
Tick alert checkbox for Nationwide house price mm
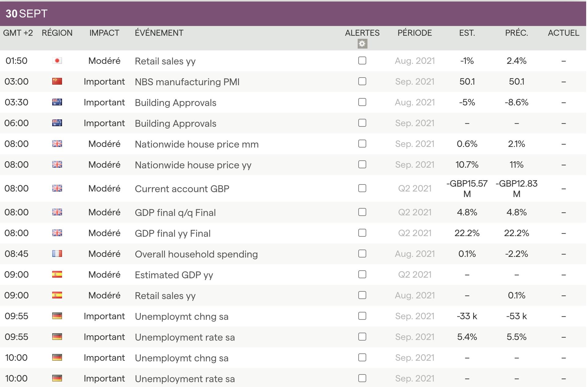pyautogui.click(x=362, y=144)
